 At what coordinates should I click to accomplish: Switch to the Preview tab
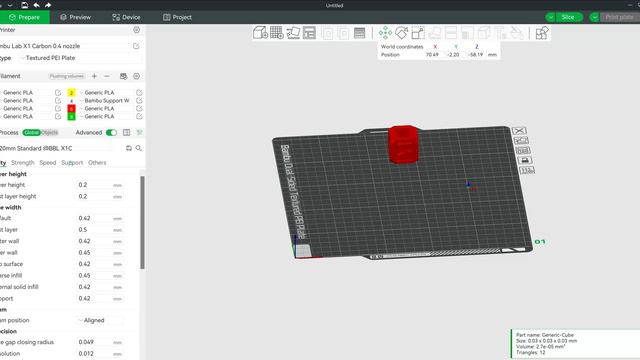click(x=76, y=17)
